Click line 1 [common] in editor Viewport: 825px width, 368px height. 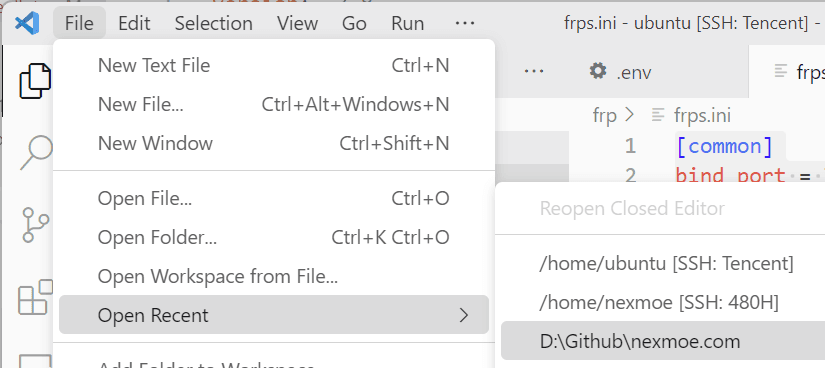tap(724, 146)
